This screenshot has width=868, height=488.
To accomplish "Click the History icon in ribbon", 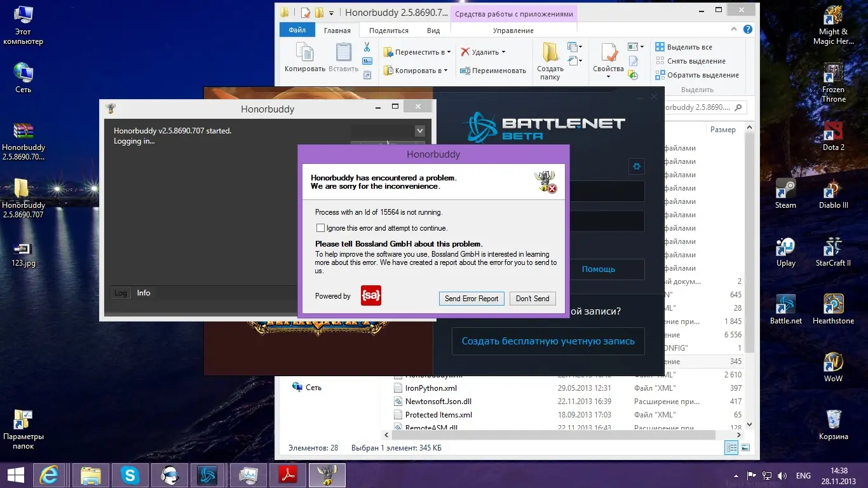I will tap(633, 75).
